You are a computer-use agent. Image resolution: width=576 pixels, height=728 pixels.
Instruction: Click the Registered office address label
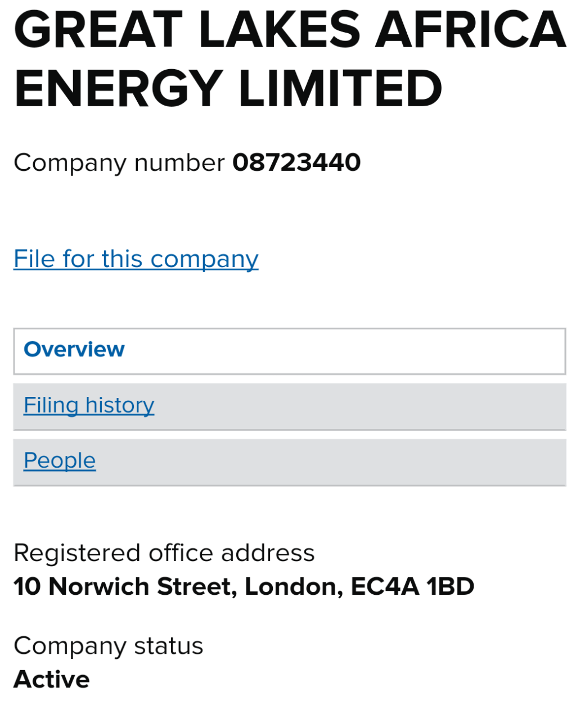tap(164, 553)
